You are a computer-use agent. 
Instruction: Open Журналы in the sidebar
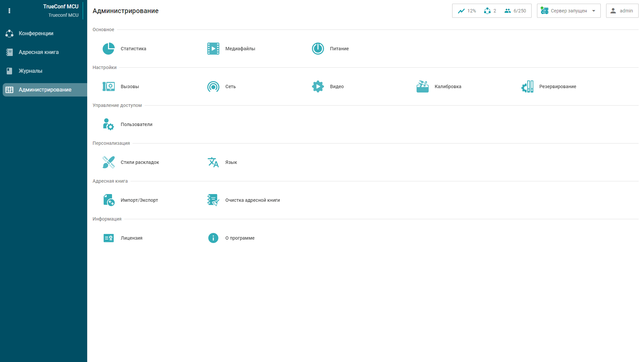pyautogui.click(x=30, y=71)
